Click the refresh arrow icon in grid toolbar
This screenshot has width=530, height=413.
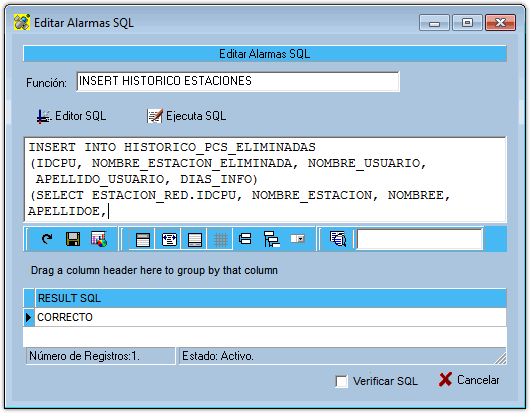click(47, 239)
